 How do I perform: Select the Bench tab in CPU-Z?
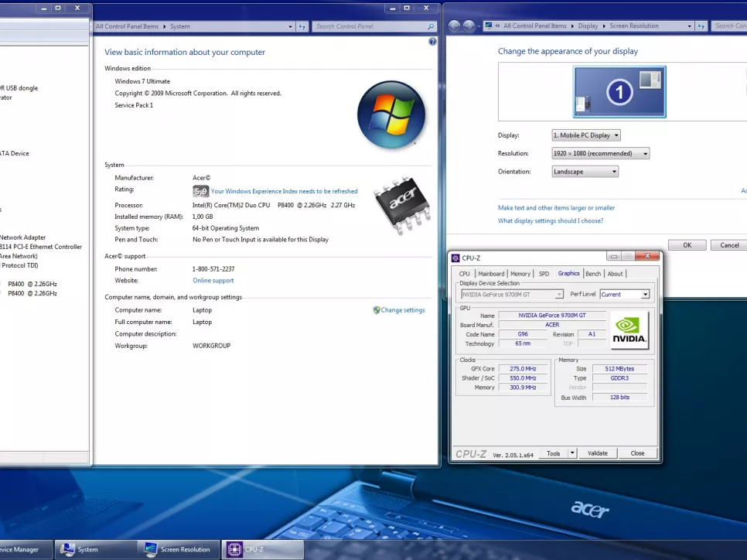coord(593,274)
